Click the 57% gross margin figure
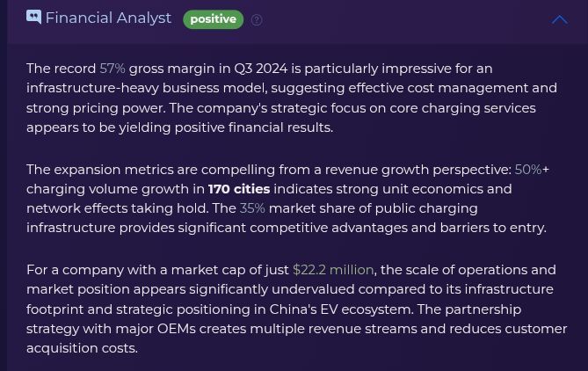Image resolution: width=588 pixels, height=371 pixels. 113,69
